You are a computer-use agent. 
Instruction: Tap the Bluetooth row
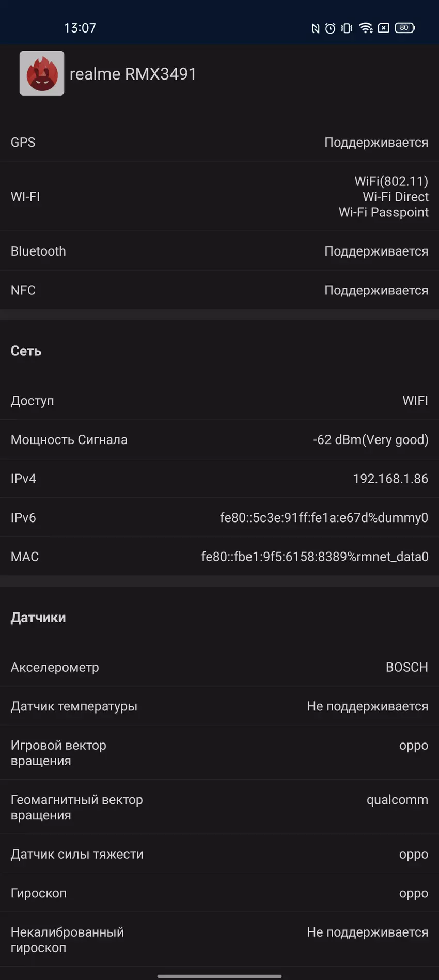tap(219, 251)
